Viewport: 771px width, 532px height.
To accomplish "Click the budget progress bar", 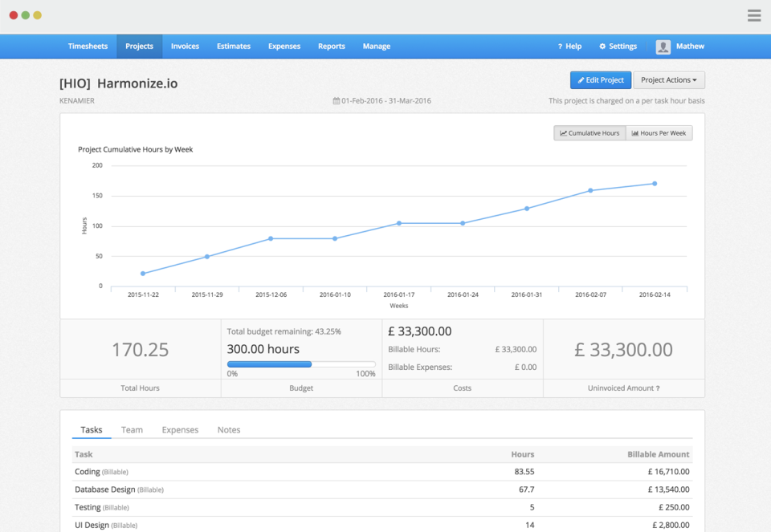I will [x=301, y=363].
